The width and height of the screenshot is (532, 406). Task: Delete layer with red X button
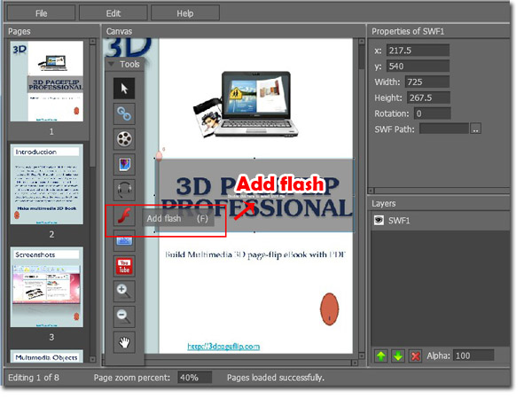tap(415, 355)
